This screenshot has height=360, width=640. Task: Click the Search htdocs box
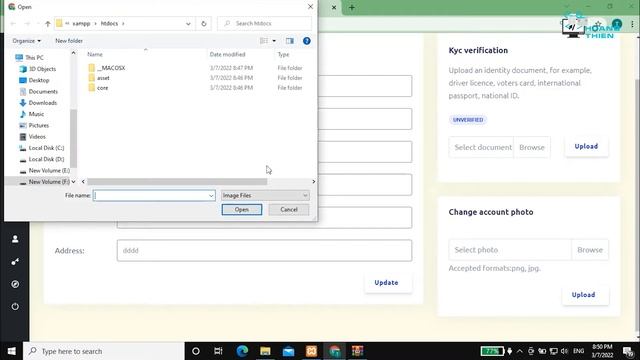265,24
